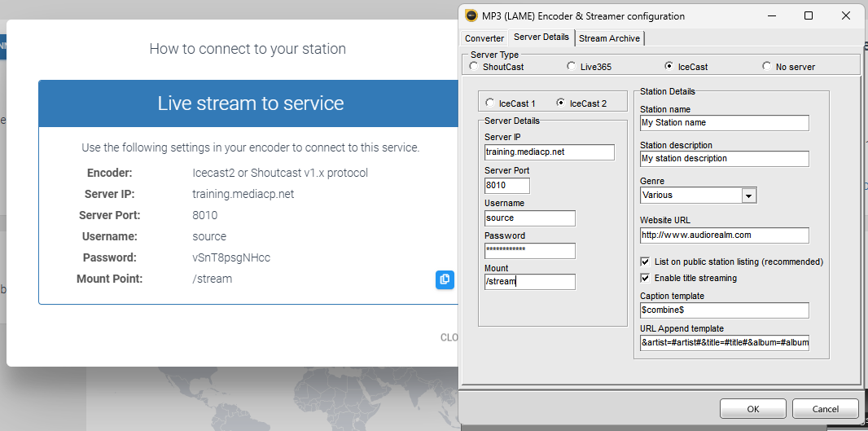
Task: Click port value 8010 in web dialog
Action: 205,215
